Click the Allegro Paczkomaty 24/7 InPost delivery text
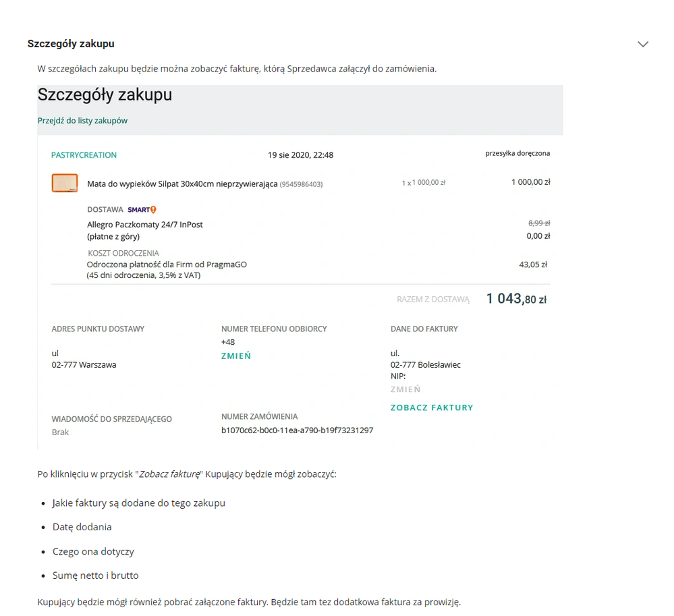Viewport: 674px width, 616px height. [145, 225]
